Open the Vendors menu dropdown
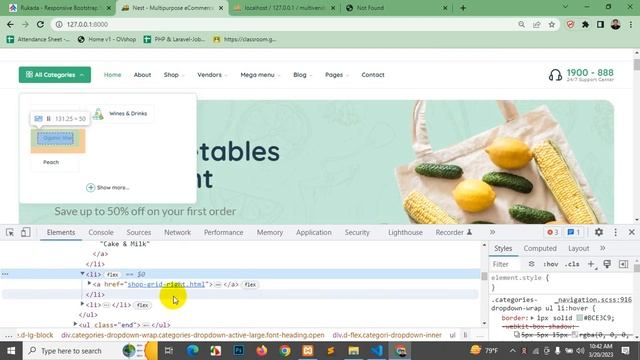 [x=212, y=75]
